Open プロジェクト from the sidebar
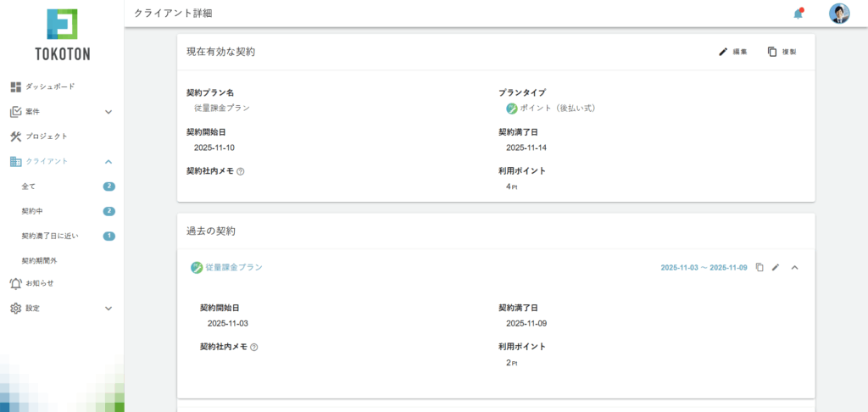 tap(46, 136)
